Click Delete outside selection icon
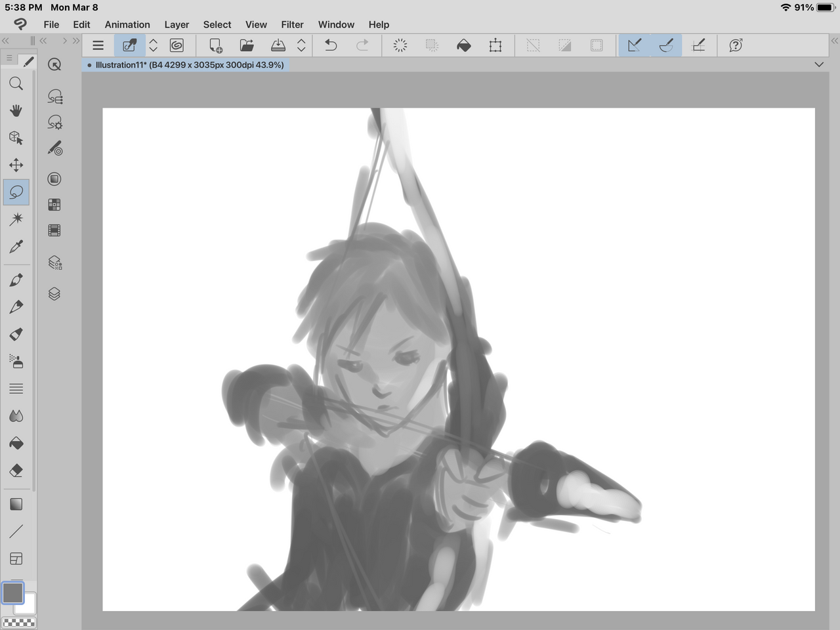 coord(432,45)
